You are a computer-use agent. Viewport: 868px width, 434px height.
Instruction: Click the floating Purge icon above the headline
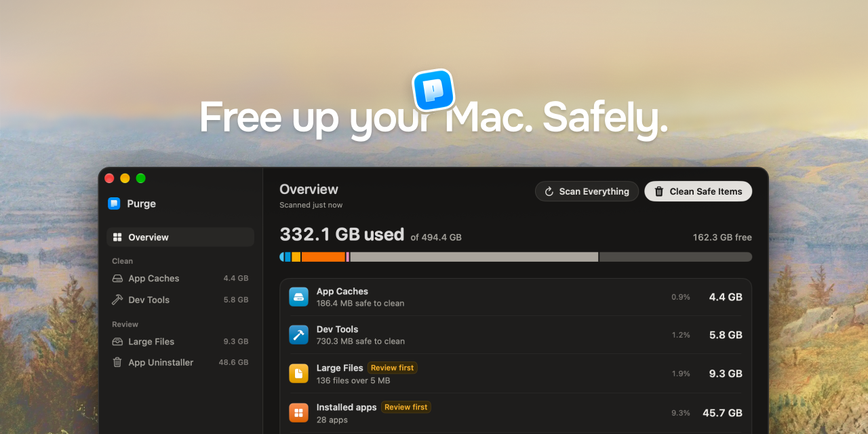click(433, 90)
